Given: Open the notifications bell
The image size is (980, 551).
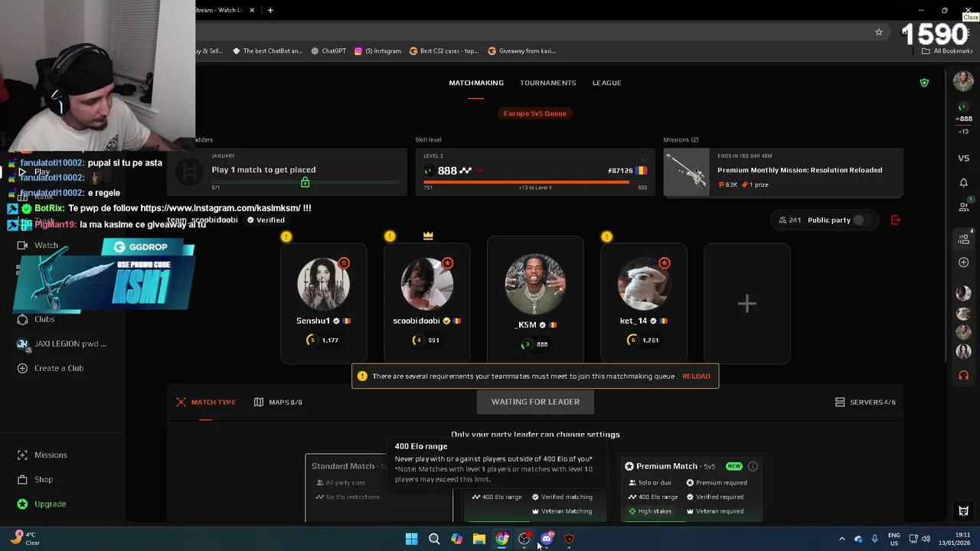Looking at the screenshot, I should (963, 183).
